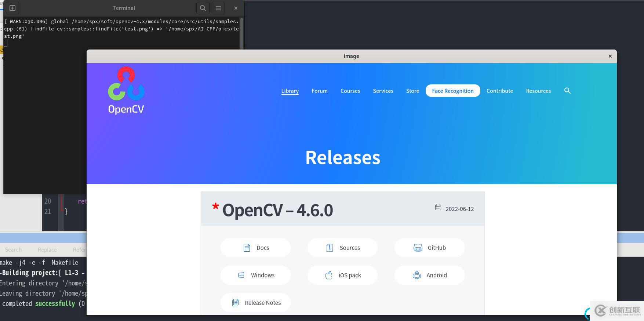Click the Face Recognition button
Screen dimensions: 644x321
pos(452,91)
